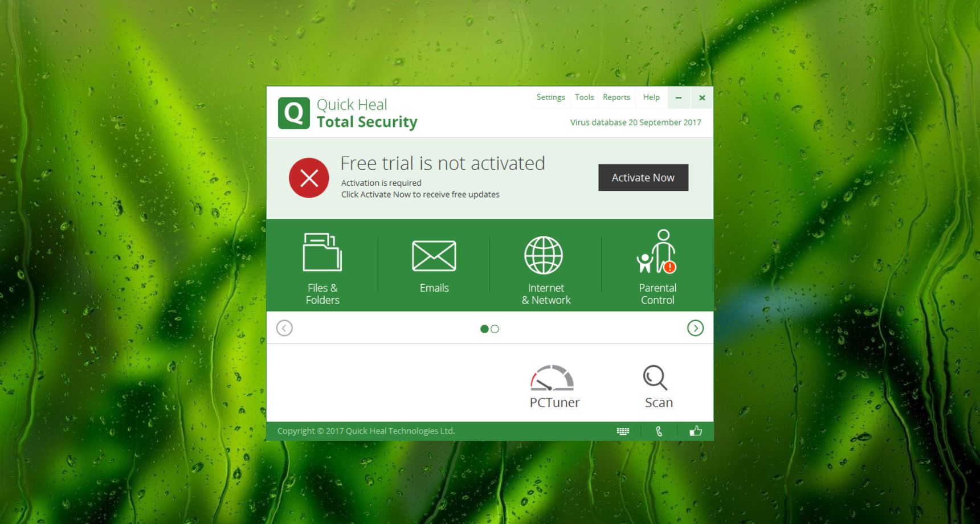Open the Reports menu
The height and width of the screenshot is (524, 980).
click(616, 97)
